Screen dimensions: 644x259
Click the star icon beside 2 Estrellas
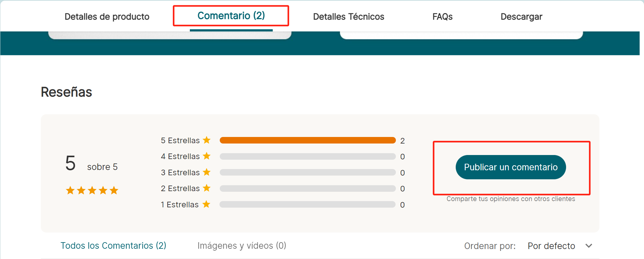coord(207,188)
